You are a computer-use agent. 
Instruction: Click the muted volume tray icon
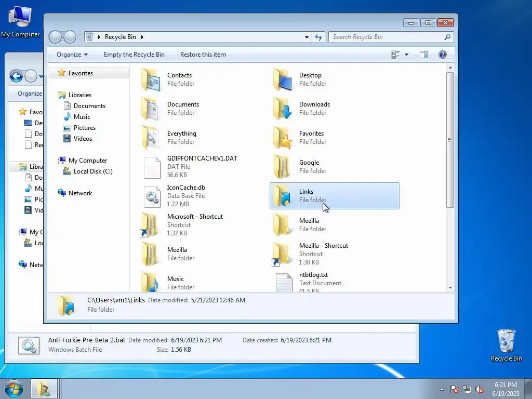click(480, 389)
